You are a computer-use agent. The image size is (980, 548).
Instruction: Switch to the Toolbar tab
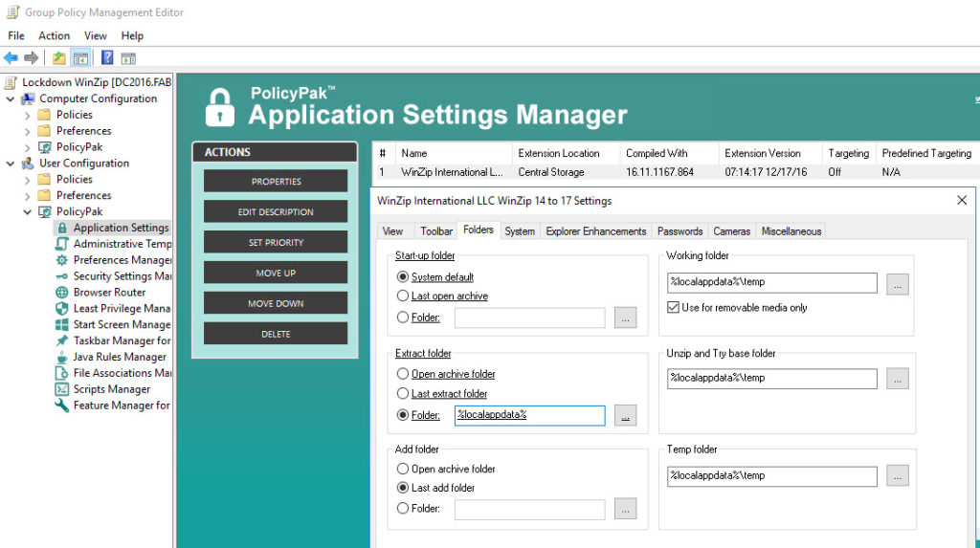pos(436,231)
